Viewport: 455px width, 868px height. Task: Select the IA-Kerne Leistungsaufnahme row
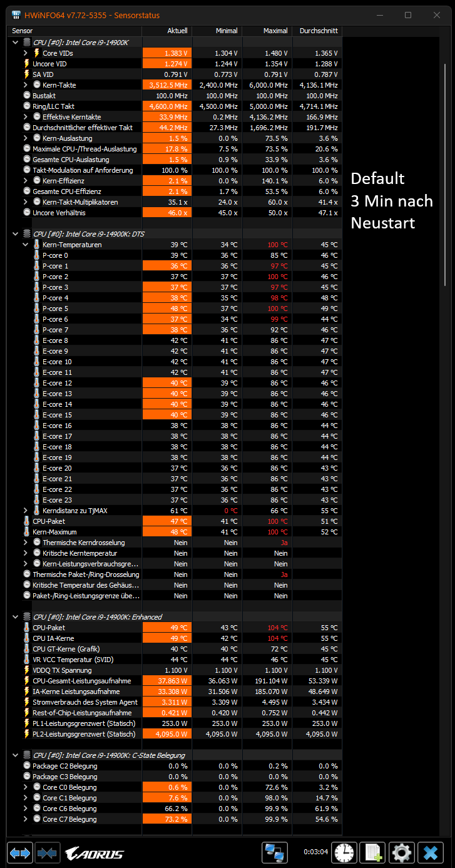[x=175, y=692]
